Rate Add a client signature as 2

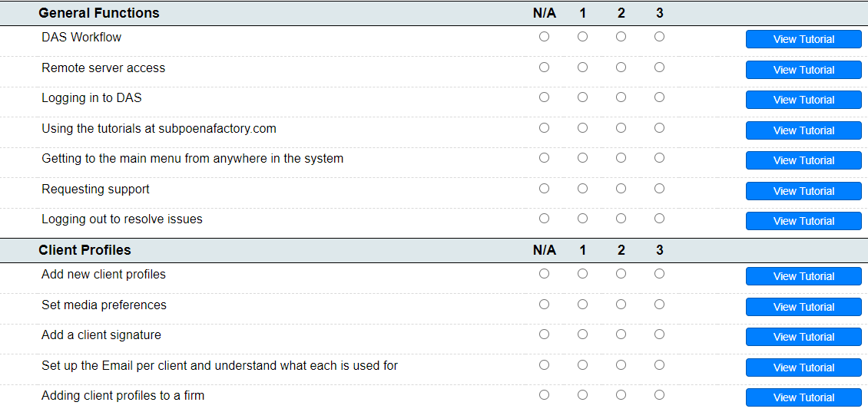(621, 335)
